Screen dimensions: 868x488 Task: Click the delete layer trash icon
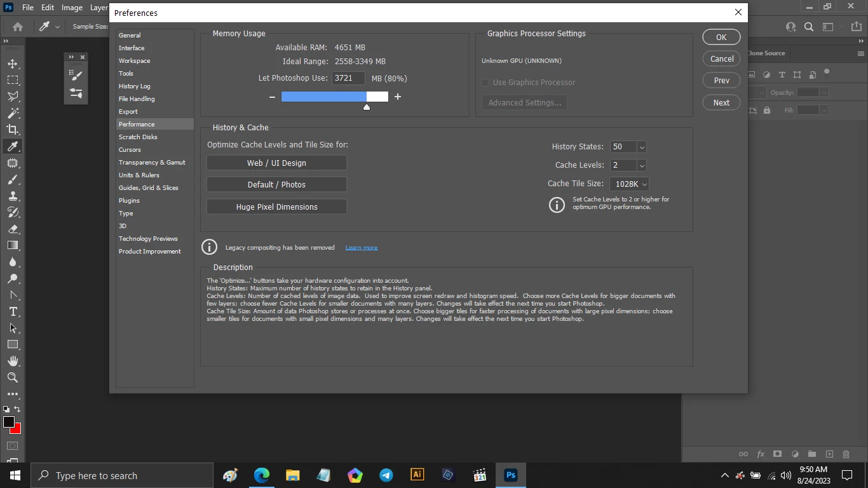pyautogui.click(x=846, y=454)
